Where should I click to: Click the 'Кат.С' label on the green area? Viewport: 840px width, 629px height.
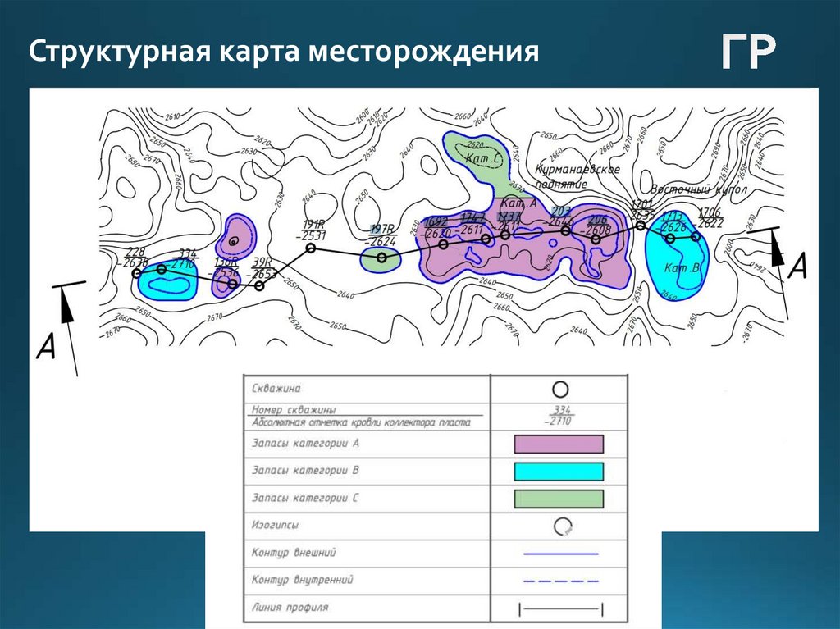[482, 158]
